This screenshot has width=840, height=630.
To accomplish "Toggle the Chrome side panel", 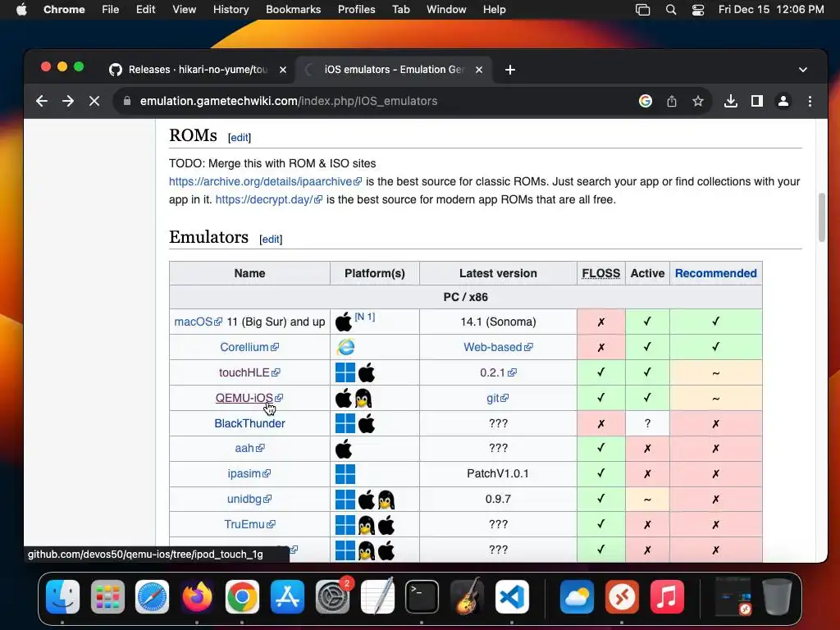I will (x=757, y=101).
